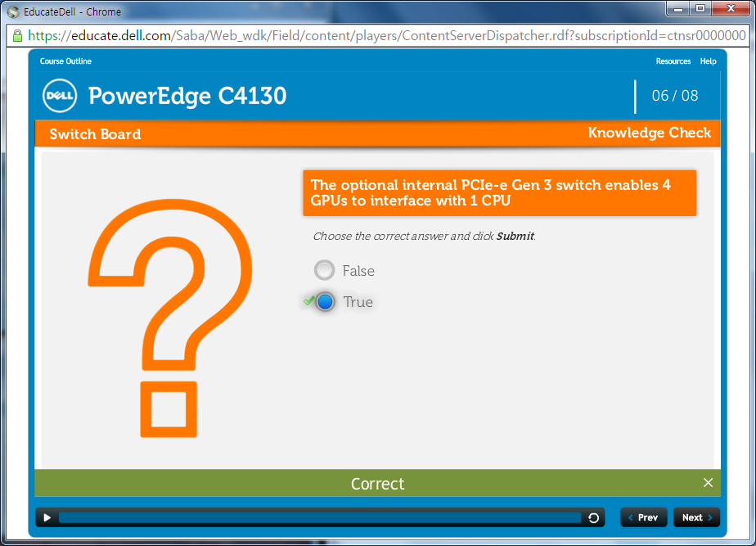
Task: Click the 06 / 08 page counter
Action: coord(674,96)
